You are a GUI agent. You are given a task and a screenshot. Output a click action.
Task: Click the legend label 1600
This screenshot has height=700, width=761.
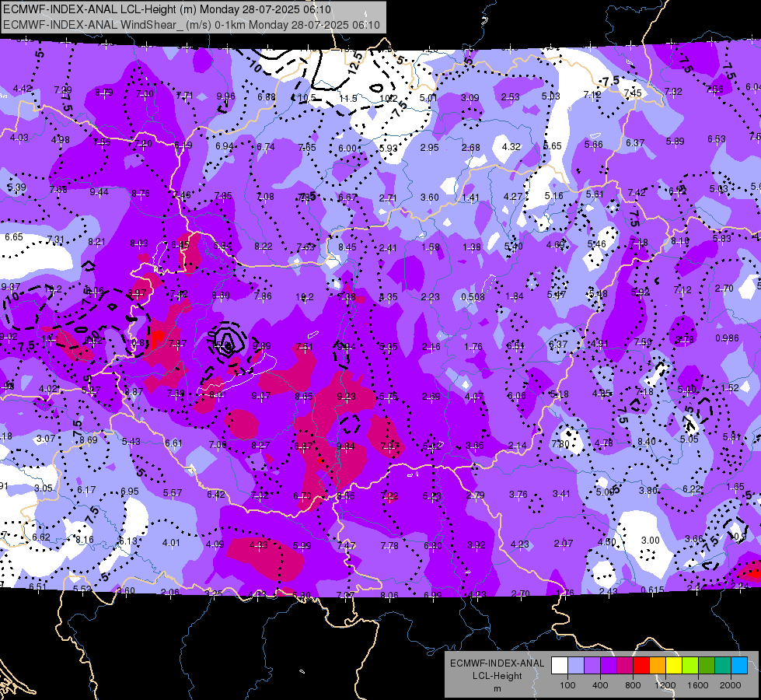tap(698, 685)
